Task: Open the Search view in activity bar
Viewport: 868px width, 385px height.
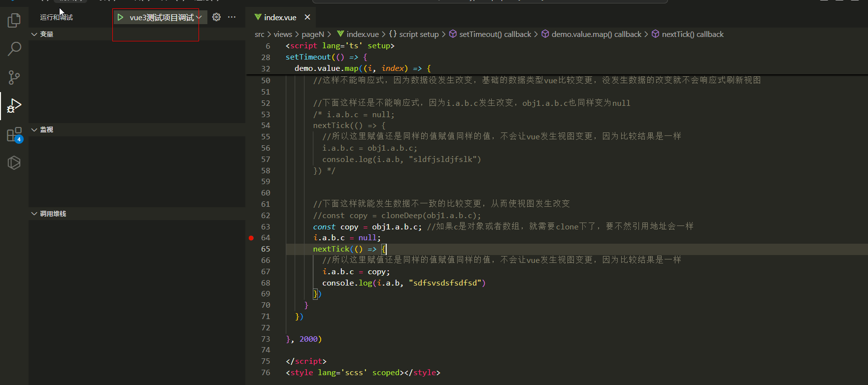Action: pyautogui.click(x=14, y=49)
